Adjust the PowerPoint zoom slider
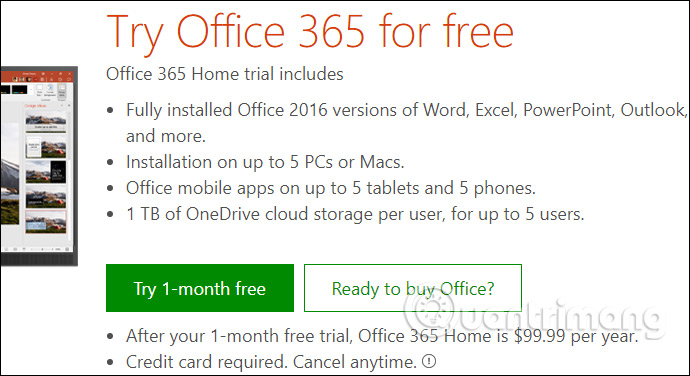690x376 pixels. click(x=42, y=249)
